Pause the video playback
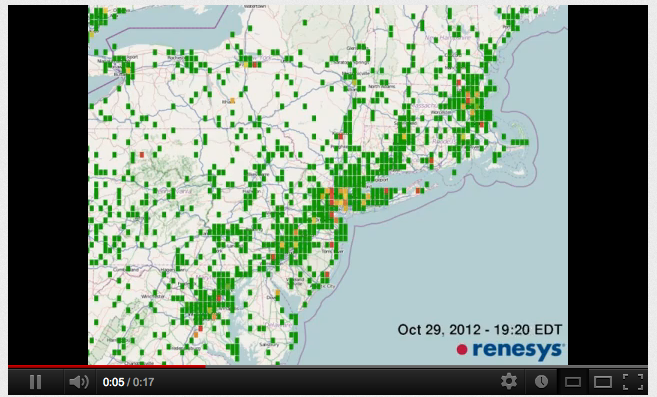This screenshot has height=397, width=657. 36,382
